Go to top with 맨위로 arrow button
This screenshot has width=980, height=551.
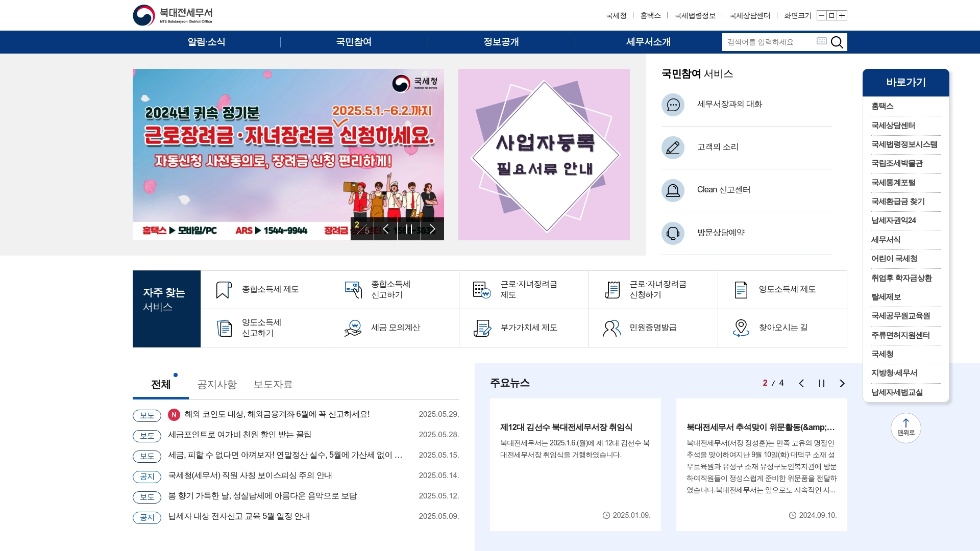coord(906,428)
